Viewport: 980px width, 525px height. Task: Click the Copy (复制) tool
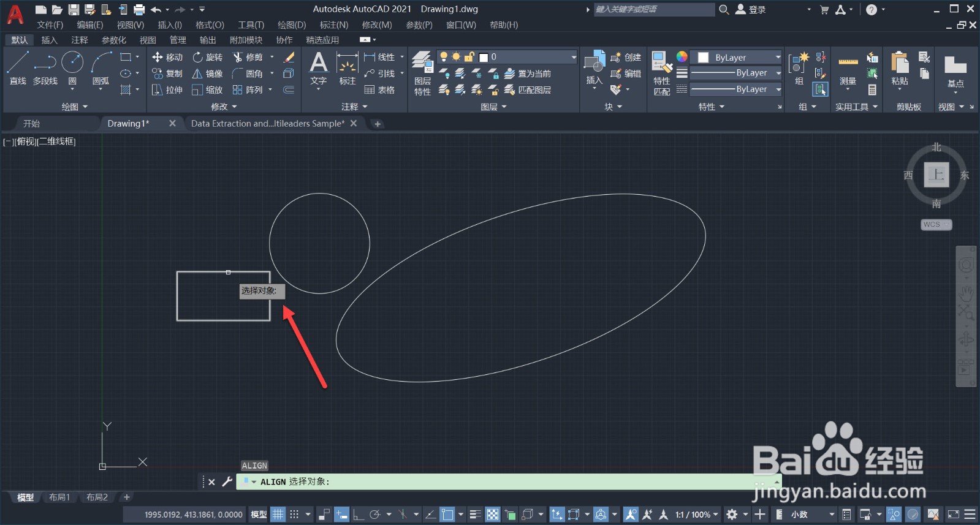[x=167, y=74]
